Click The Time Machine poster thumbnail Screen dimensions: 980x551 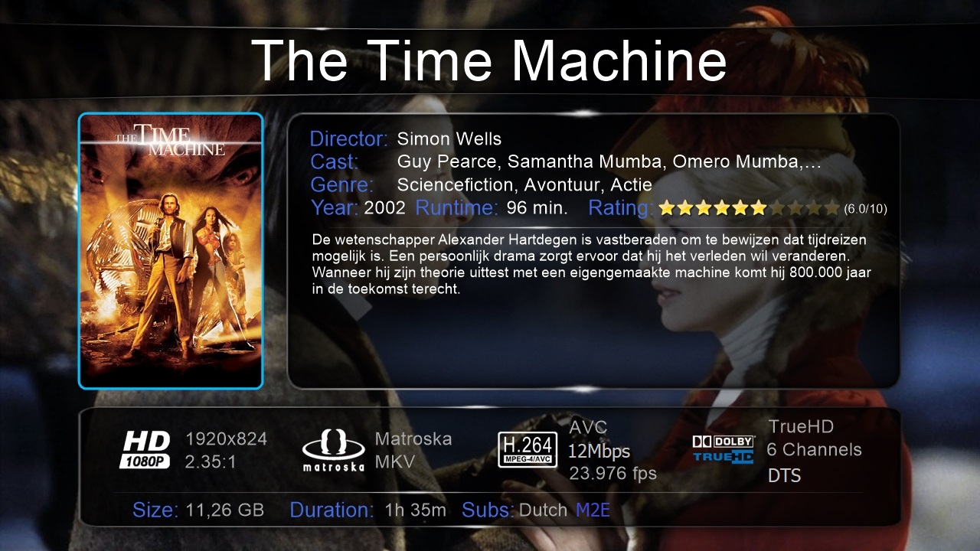coord(171,251)
